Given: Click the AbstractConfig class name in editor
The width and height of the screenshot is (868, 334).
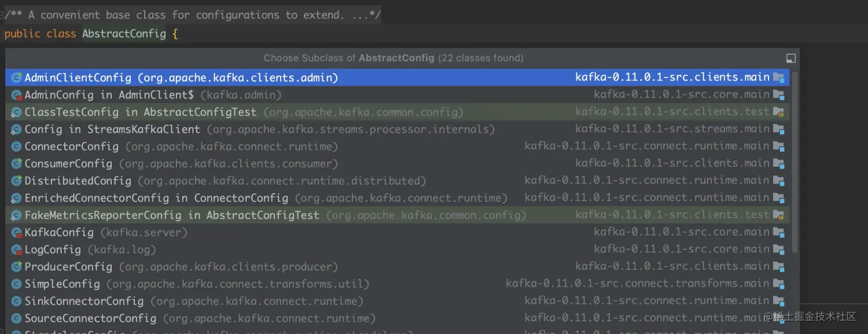Looking at the screenshot, I should tap(124, 34).
